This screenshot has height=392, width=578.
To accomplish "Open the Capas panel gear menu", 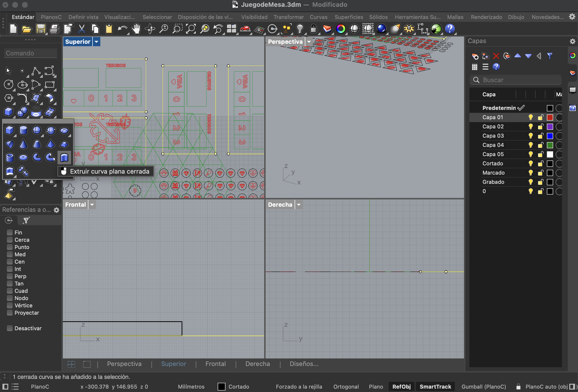I will [x=573, y=41].
